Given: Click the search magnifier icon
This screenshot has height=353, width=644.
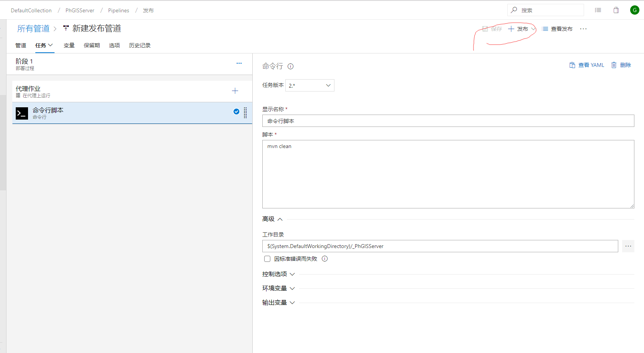Looking at the screenshot, I should [x=514, y=10].
